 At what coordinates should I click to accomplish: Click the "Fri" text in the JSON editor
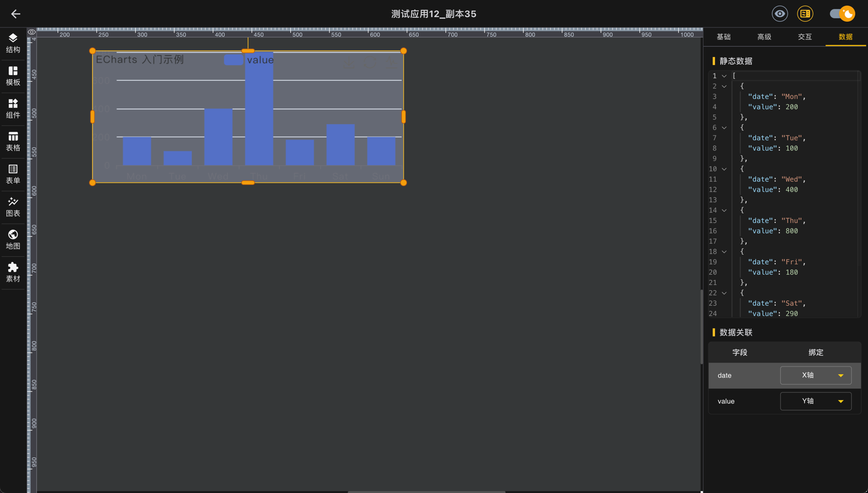[792, 262]
